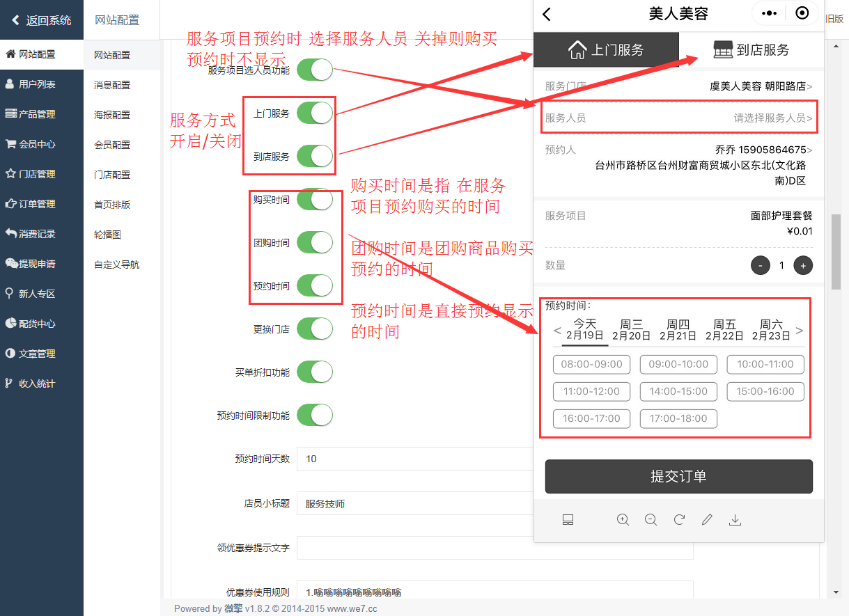Disable the 到店服务 switch

(x=315, y=156)
